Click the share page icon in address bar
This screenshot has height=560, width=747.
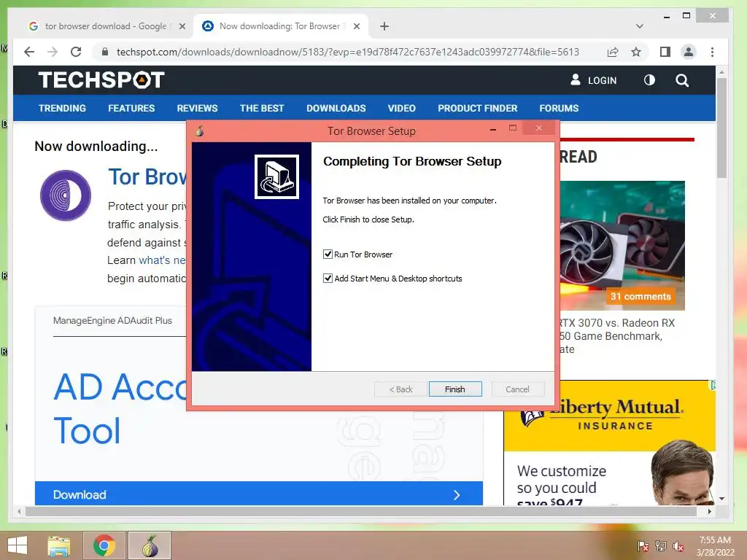tap(613, 52)
